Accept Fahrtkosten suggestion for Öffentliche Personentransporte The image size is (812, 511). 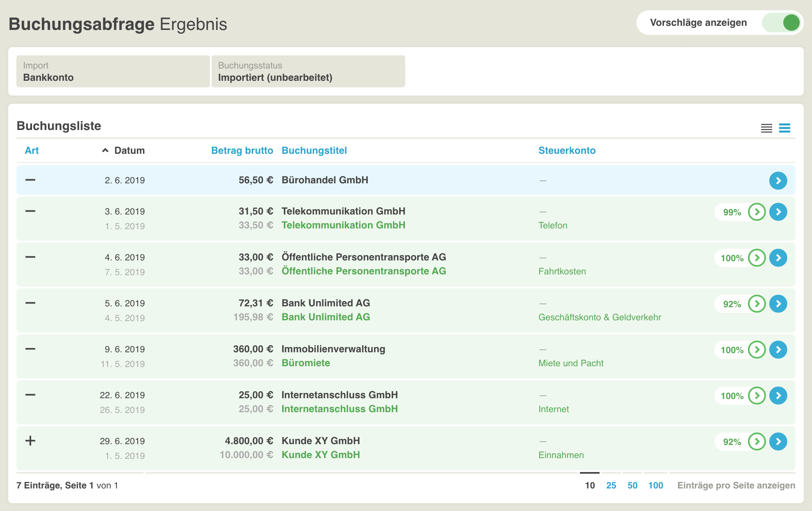[757, 258]
